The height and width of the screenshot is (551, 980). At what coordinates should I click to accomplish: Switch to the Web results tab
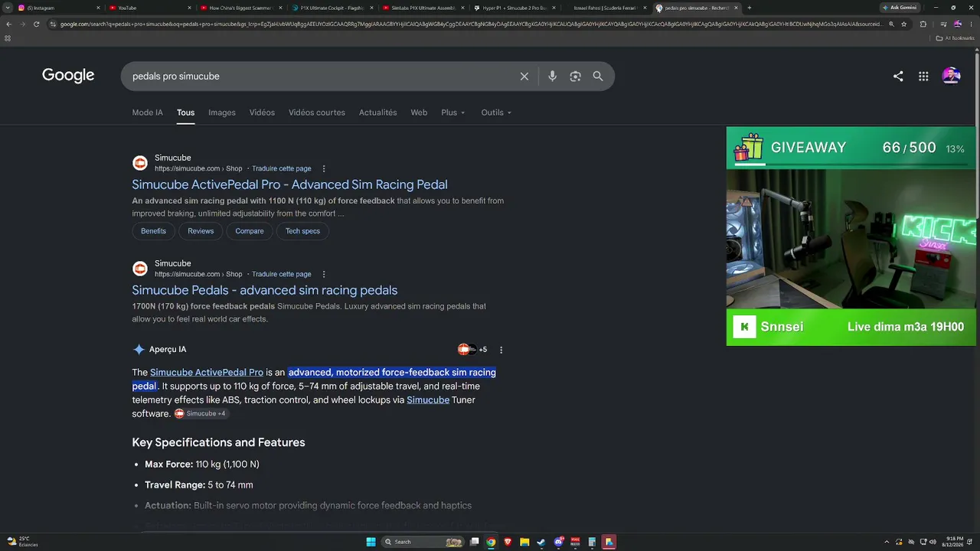419,112
